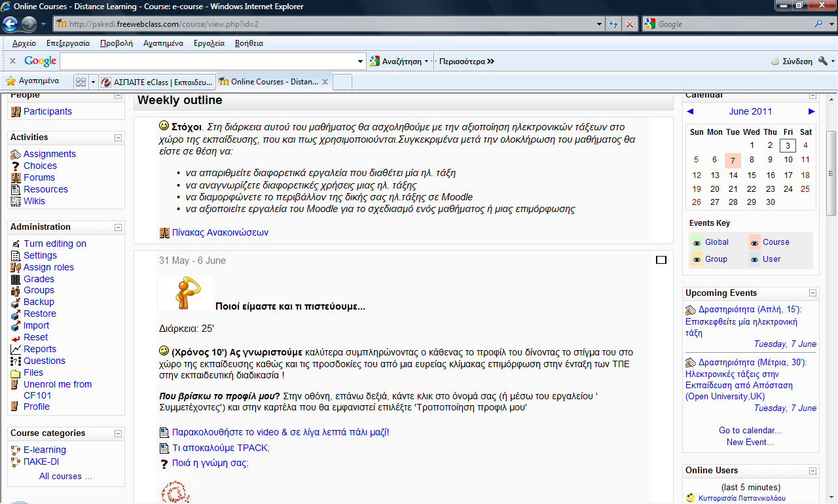Click the Assignments icon under Activities
838x504 pixels.
[16, 154]
